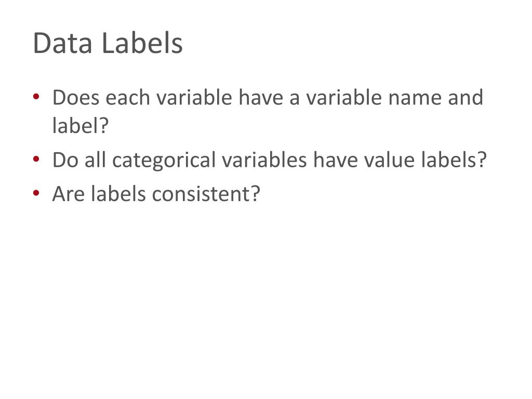Click the red bullet before "Does each variable"
532x399 pixels.
(x=36, y=97)
